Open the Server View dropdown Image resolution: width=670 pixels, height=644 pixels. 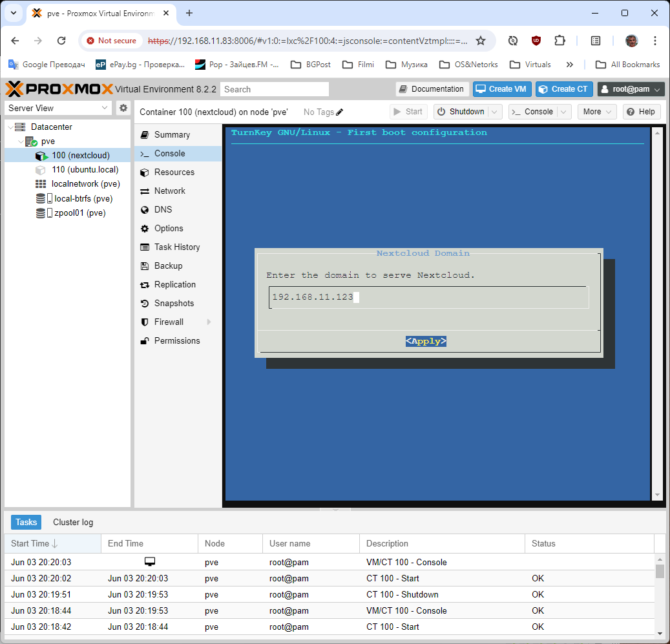point(58,108)
